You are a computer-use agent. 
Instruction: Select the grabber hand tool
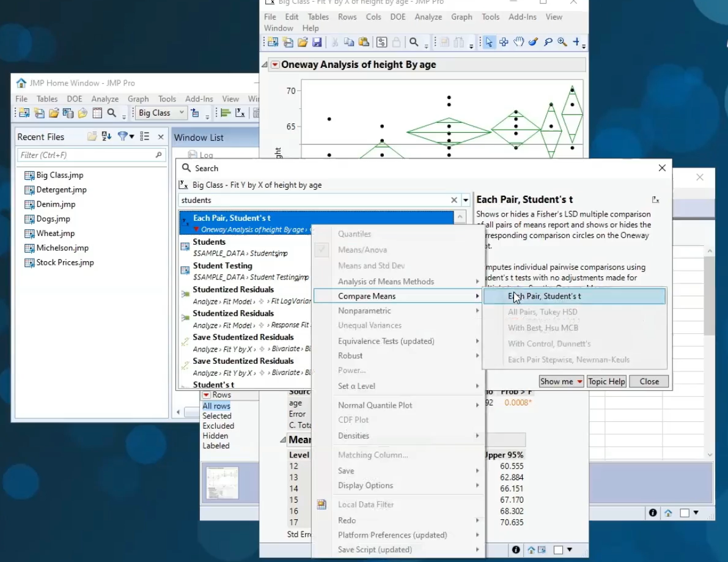[518, 43]
